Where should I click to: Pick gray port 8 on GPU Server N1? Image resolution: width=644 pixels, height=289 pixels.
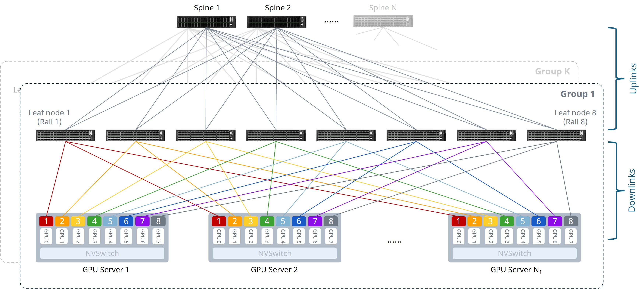pyautogui.click(x=571, y=221)
